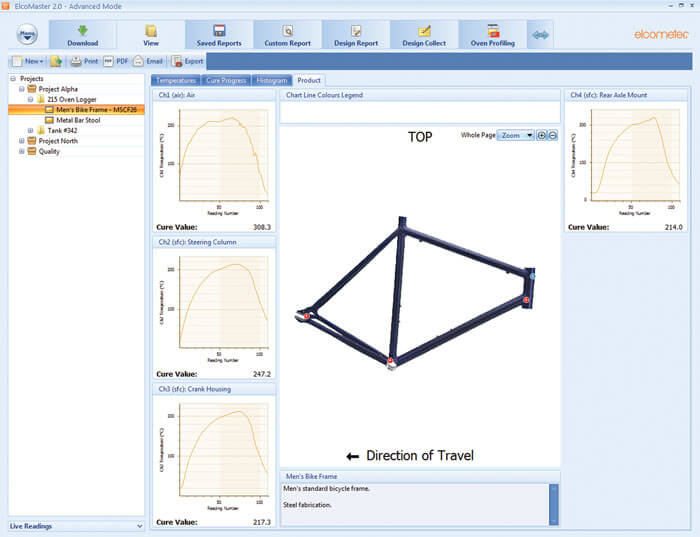700x537 pixels.
Task: Click the zoom in plus button
Action: 542,135
